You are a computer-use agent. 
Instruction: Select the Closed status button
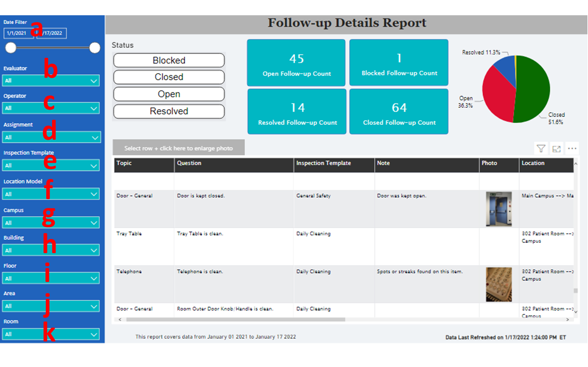click(x=169, y=77)
